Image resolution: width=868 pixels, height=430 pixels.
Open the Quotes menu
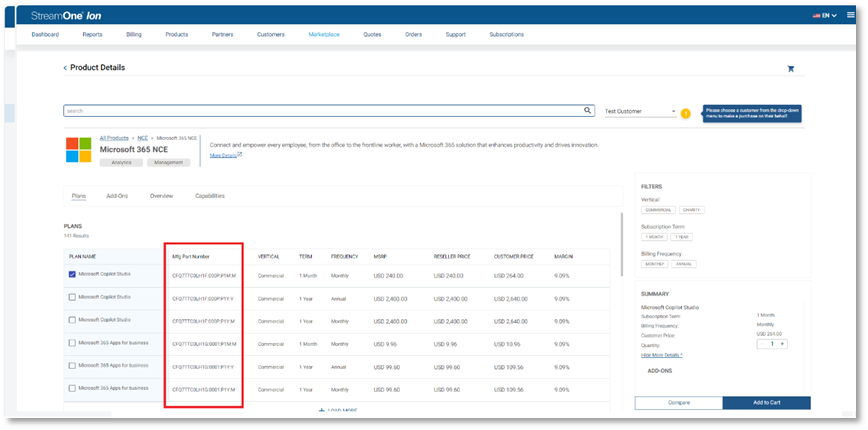click(372, 34)
